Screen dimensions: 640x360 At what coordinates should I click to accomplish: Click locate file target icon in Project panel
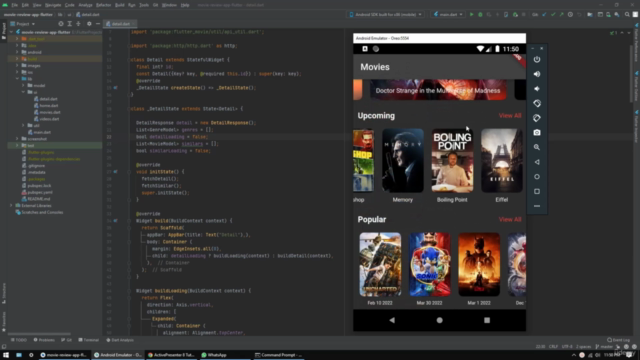coord(61,24)
